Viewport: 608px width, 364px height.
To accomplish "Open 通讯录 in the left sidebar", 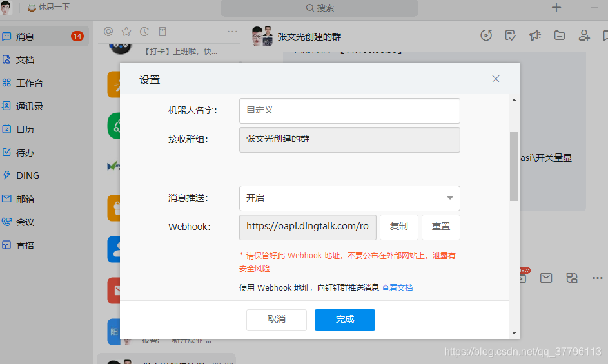I will 23,106.
